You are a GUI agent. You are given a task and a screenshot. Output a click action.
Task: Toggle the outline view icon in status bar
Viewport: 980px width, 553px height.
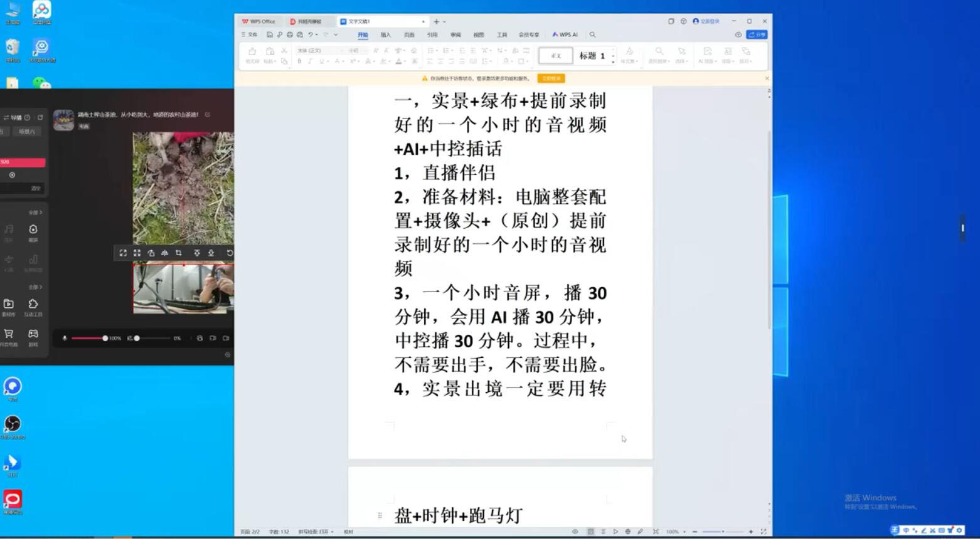603,532
